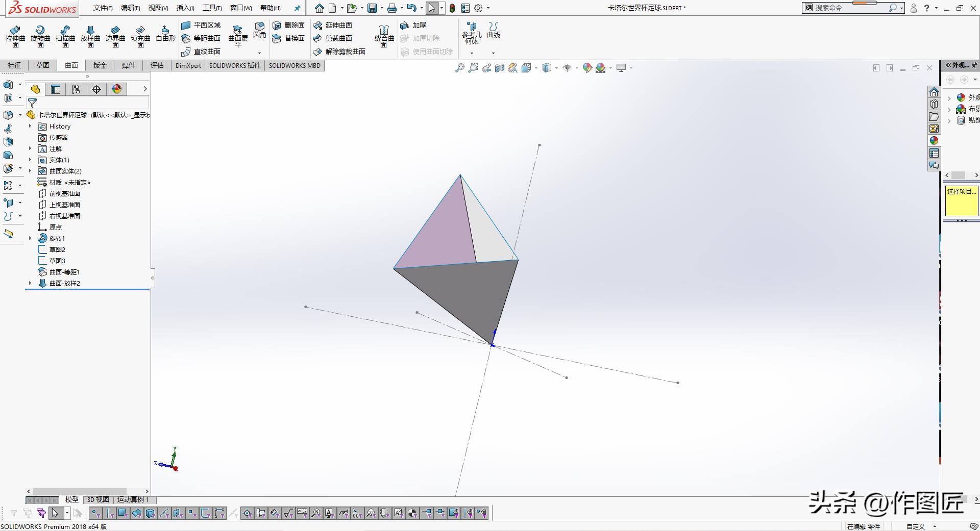Expand the History folder in feature tree
980x531 pixels.
click(x=30, y=126)
